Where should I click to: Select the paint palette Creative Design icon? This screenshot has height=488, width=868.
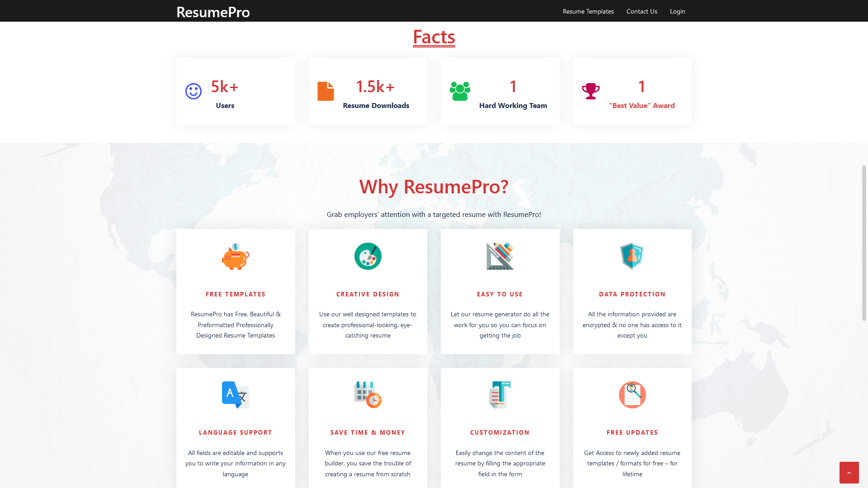pyautogui.click(x=368, y=256)
